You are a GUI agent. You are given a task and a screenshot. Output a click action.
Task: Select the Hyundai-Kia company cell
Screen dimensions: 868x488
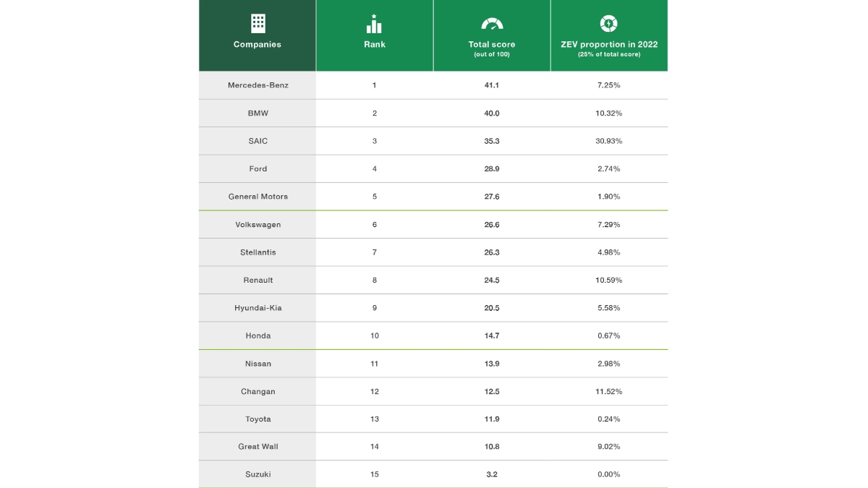[258, 308]
